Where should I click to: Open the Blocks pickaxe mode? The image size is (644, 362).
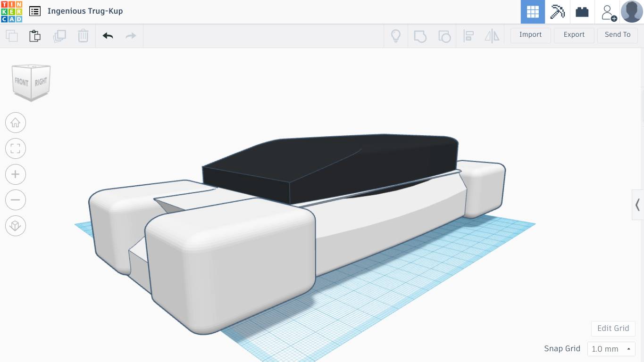coord(558,12)
